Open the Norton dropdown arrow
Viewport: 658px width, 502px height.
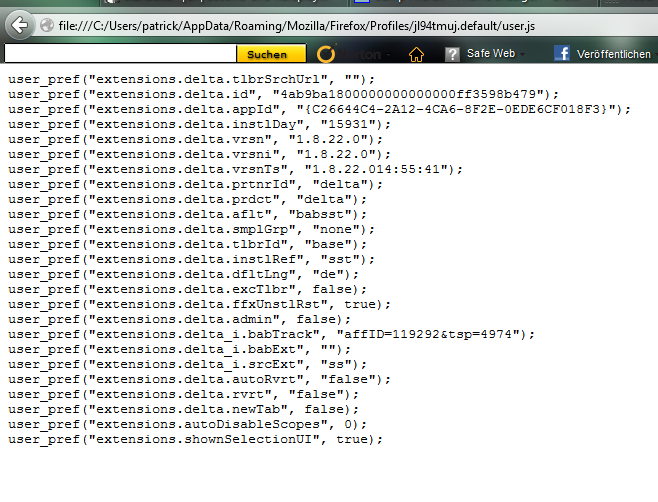point(389,55)
